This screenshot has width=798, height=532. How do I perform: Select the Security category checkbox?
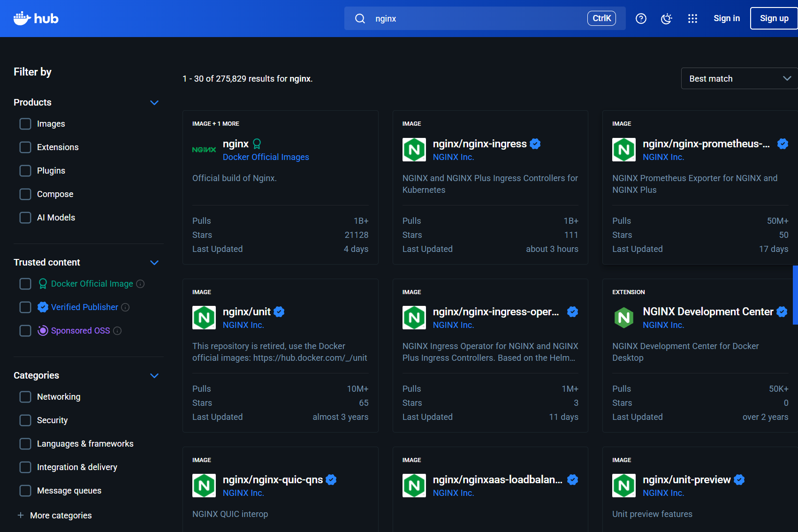pos(25,420)
